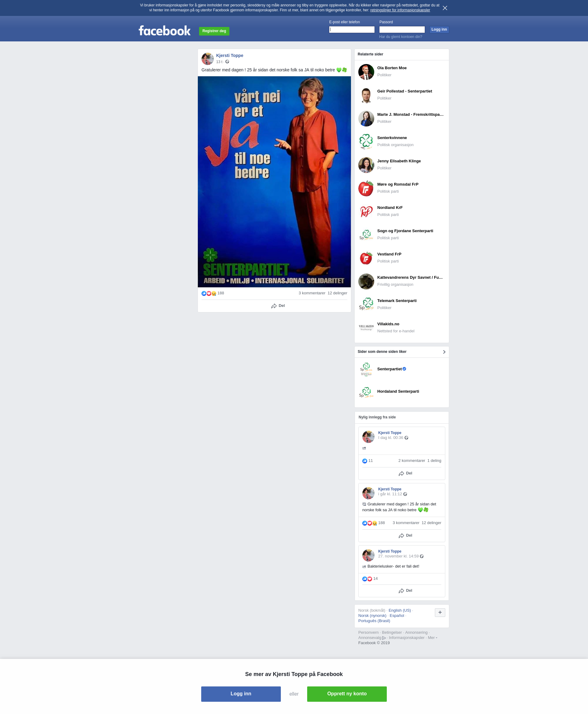The image size is (588, 714).
Task: Switch language to Español
Action: 397,615
